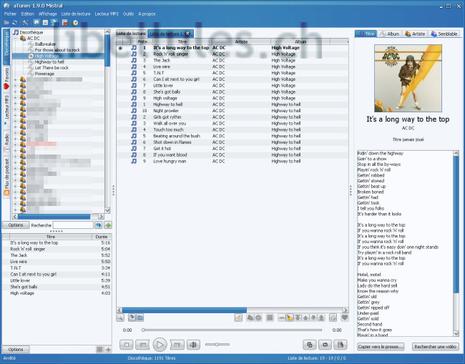Select the Favoris vertical side tab

[6, 79]
